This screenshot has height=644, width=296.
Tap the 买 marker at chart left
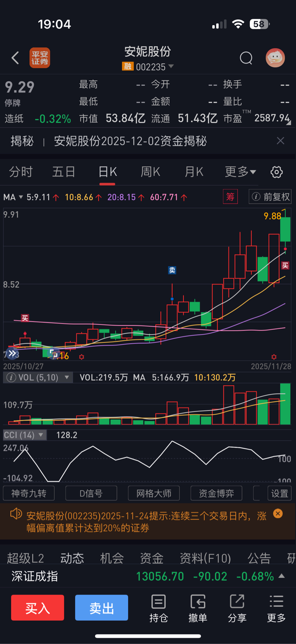click(x=25, y=318)
